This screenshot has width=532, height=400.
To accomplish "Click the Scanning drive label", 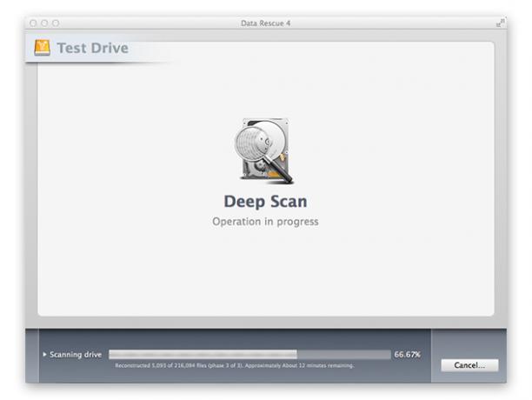I will point(76,355).
